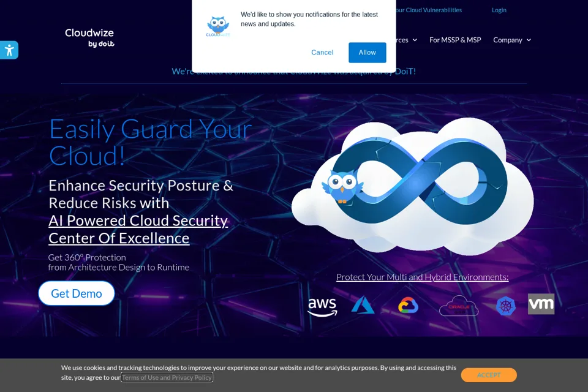
Task: Click the owl mascot on the cloud
Action: pos(342,186)
